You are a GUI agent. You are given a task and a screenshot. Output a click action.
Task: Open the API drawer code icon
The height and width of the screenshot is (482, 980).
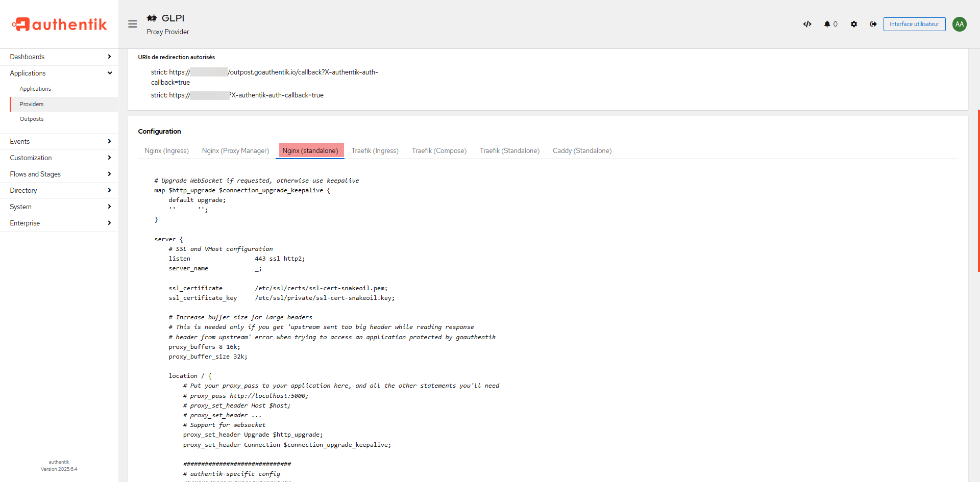point(807,24)
